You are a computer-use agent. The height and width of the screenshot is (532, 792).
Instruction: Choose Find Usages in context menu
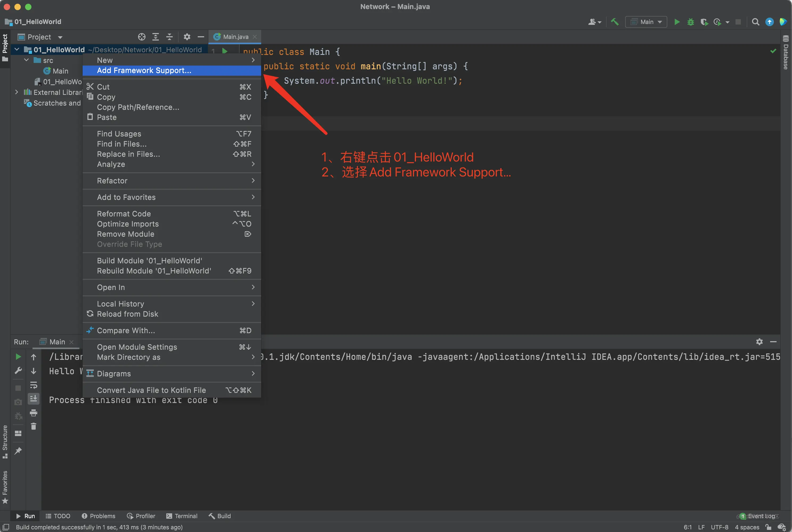coord(172,134)
